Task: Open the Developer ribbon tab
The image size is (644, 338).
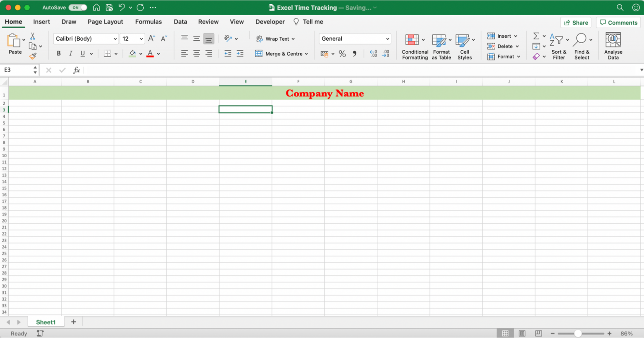Action: [270, 22]
